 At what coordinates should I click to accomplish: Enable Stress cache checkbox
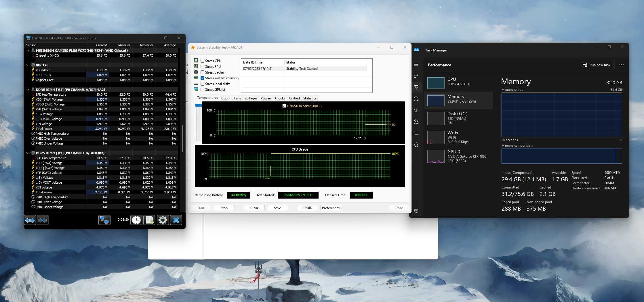point(203,72)
